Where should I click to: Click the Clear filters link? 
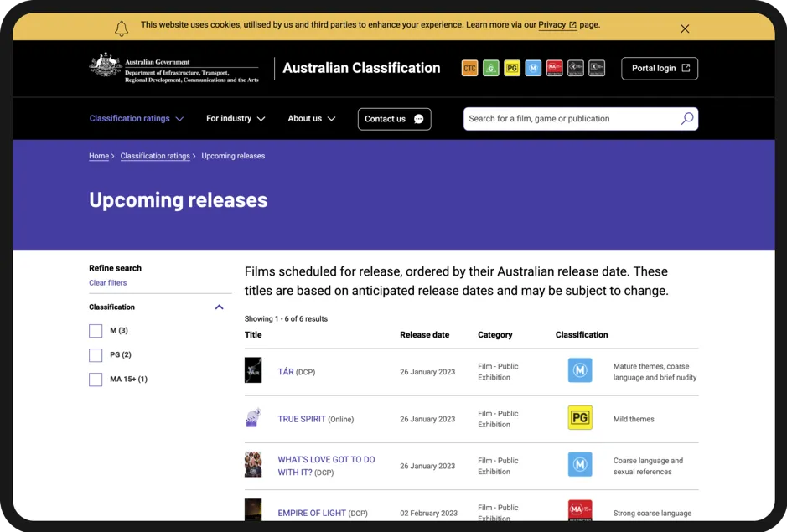107,282
